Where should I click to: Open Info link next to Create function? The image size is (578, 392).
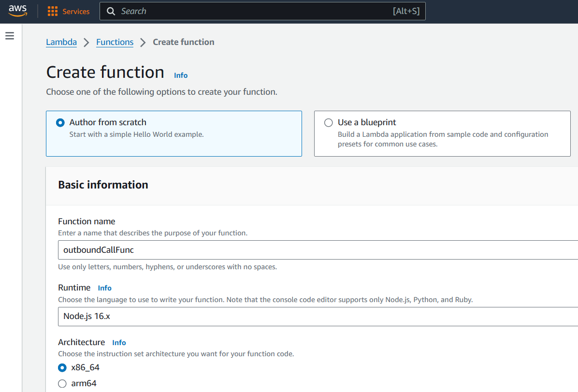point(181,75)
